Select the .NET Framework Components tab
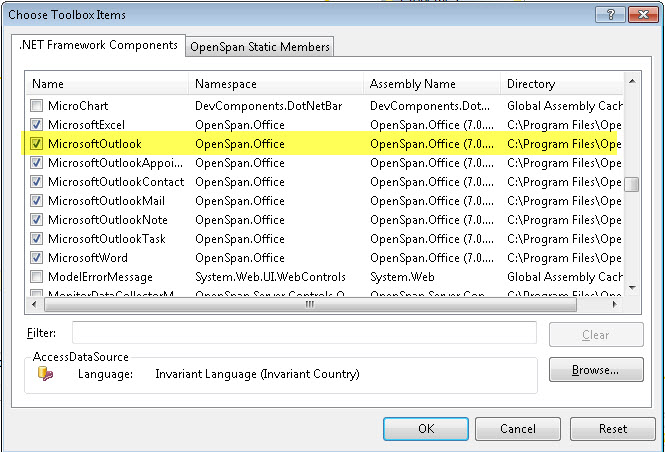The width and height of the screenshot is (665, 452). pos(98,45)
